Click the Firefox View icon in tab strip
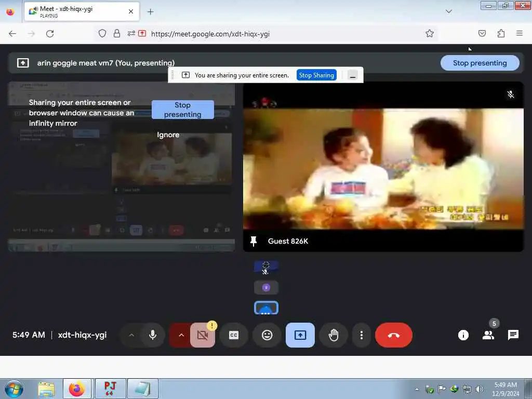 pyautogui.click(x=10, y=12)
